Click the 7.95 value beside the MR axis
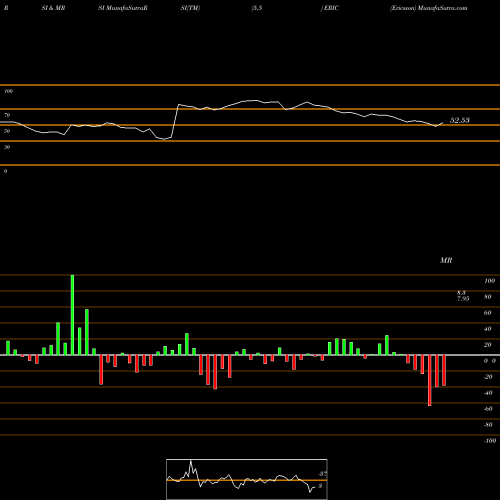This screenshot has height=500, width=500. pos(463,299)
